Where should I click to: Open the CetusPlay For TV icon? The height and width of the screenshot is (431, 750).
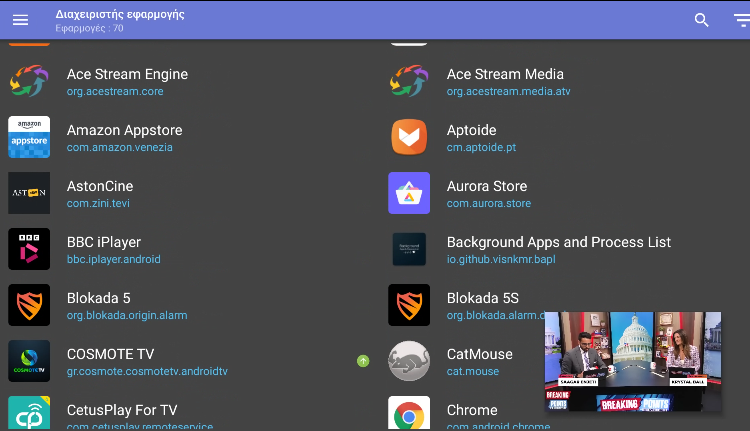(x=29, y=412)
